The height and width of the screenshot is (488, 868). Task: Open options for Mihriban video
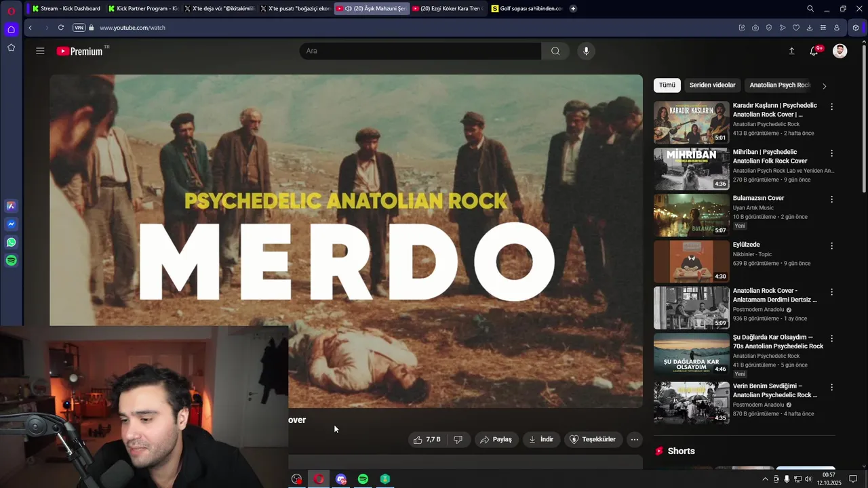point(831,153)
